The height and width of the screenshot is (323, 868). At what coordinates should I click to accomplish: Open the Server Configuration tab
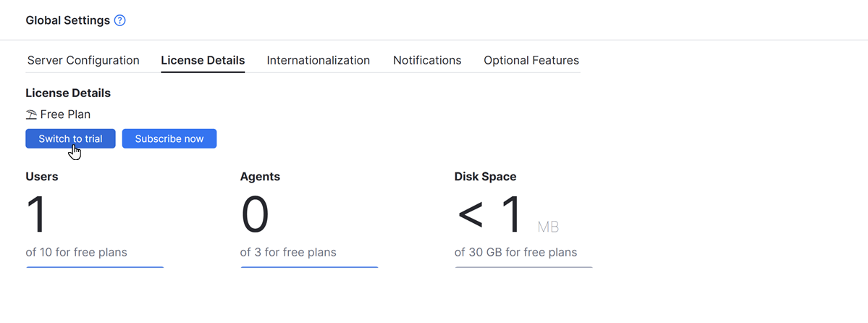tap(83, 61)
